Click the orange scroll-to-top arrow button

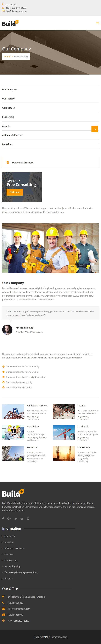95,129
